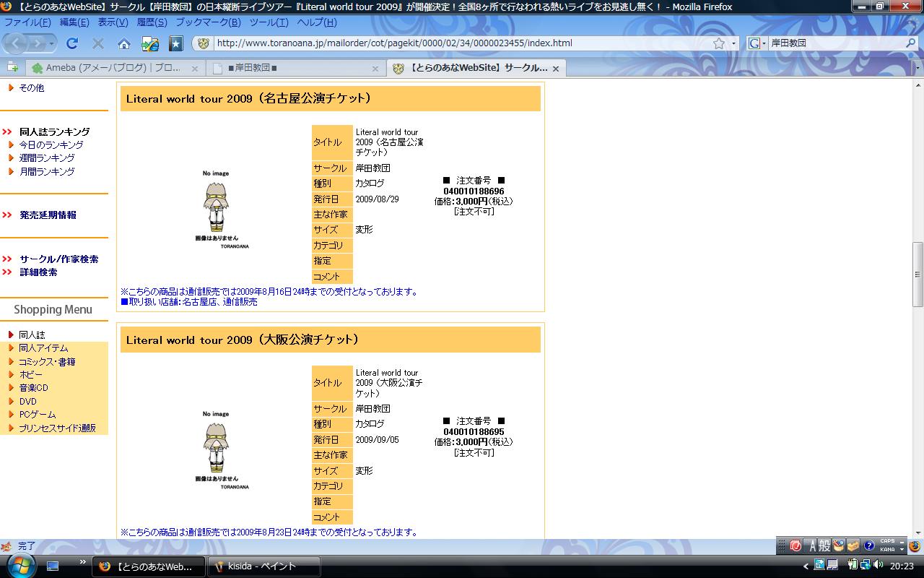
Task: Open the 週間ランキング sidebar link
Action: (x=46, y=158)
